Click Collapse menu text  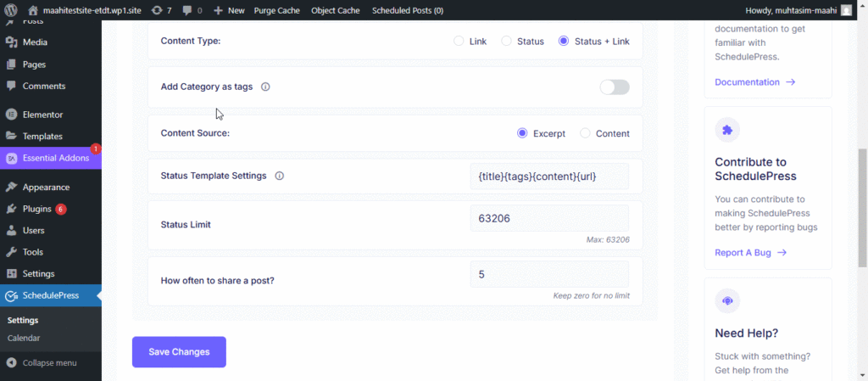tap(49, 363)
